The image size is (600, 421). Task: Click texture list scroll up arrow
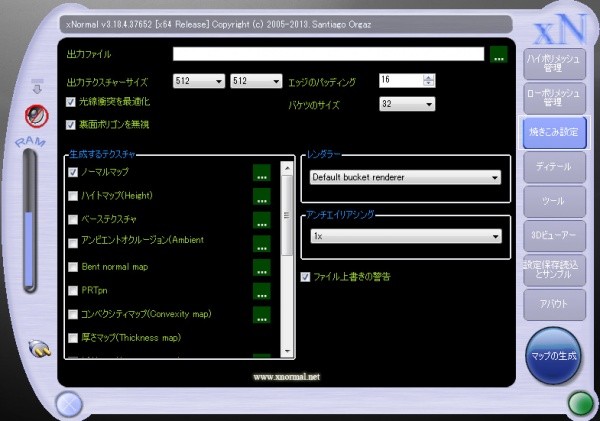tap(287, 168)
